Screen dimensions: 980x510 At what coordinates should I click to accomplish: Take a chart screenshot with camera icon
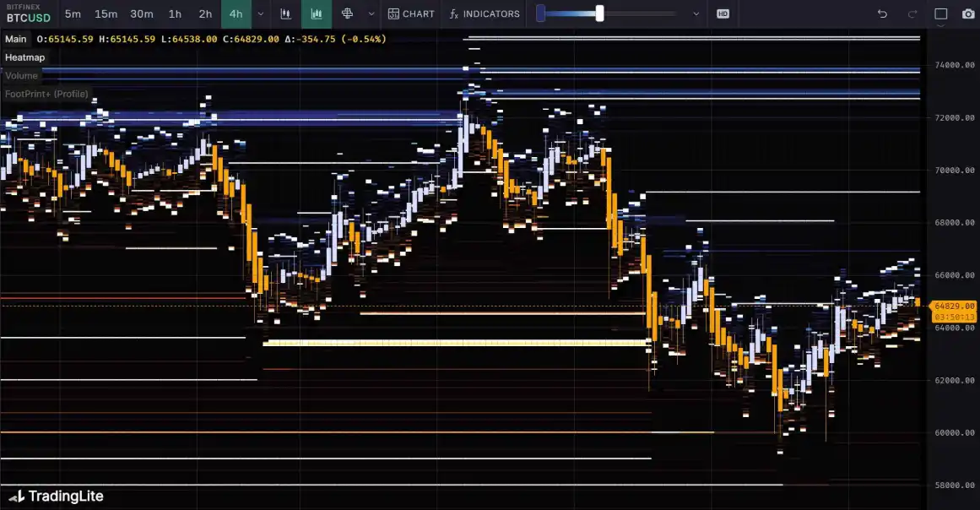(x=968, y=14)
